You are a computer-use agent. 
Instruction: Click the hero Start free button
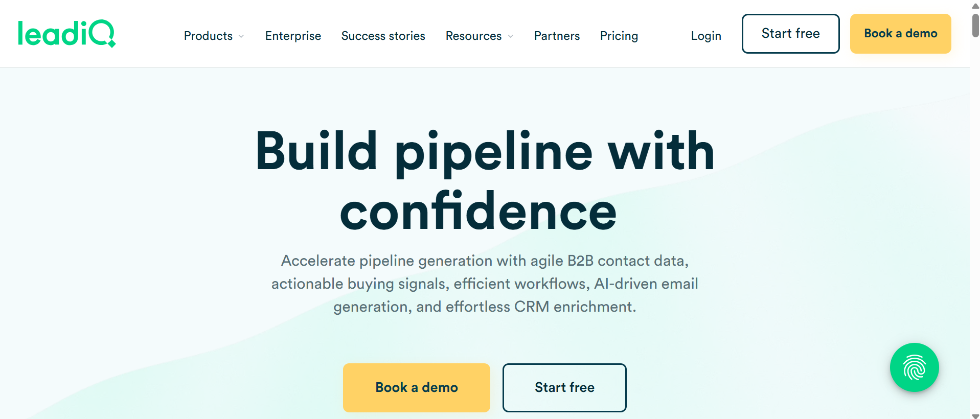[564, 387]
